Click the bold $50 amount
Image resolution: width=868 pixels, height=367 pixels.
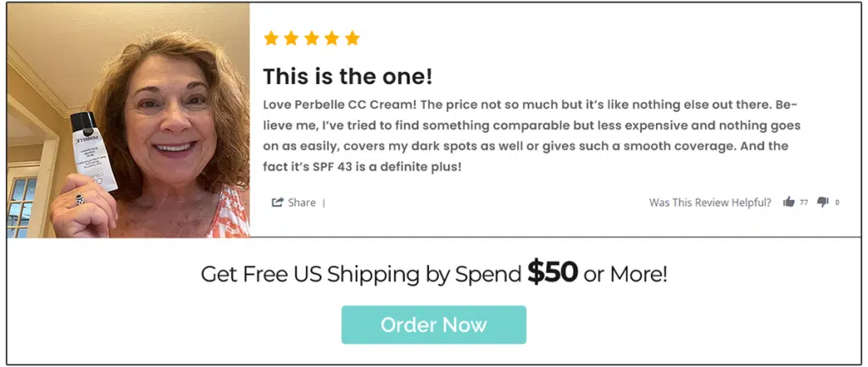pyautogui.click(x=553, y=272)
